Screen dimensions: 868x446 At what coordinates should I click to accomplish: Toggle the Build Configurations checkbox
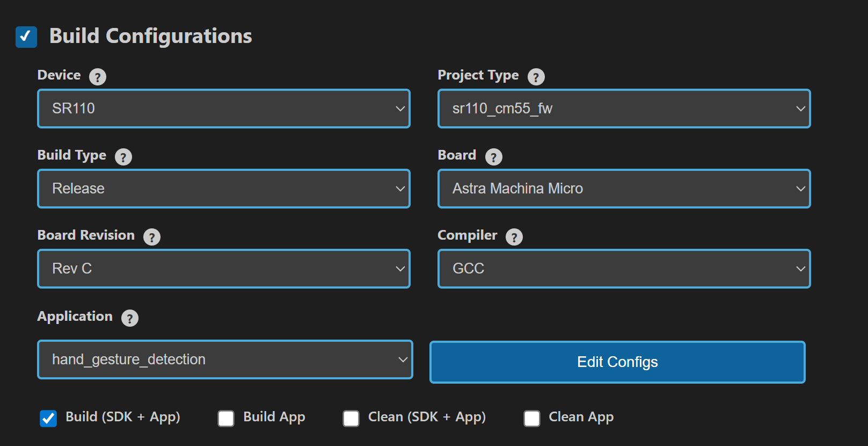coord(26,37)
